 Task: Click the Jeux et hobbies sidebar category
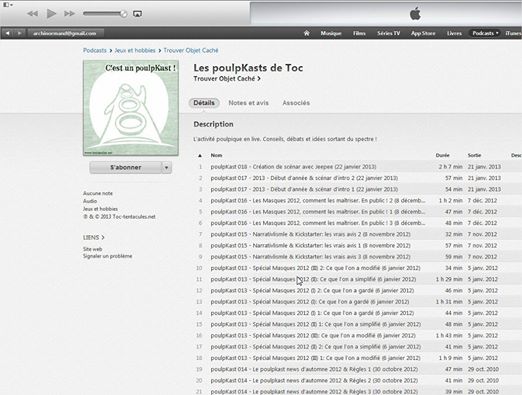click(x=100, y=209)
